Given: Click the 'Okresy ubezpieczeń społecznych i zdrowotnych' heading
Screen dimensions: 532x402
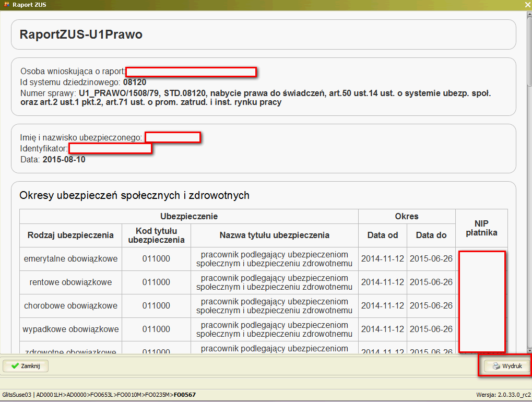Looking at the screenshot, I should (134, 195).
